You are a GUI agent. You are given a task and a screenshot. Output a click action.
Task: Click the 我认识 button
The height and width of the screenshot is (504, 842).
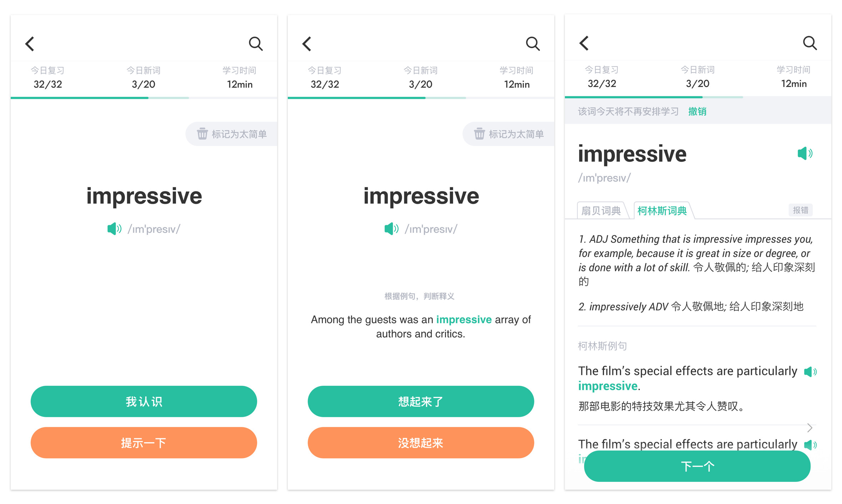[144, 402]
